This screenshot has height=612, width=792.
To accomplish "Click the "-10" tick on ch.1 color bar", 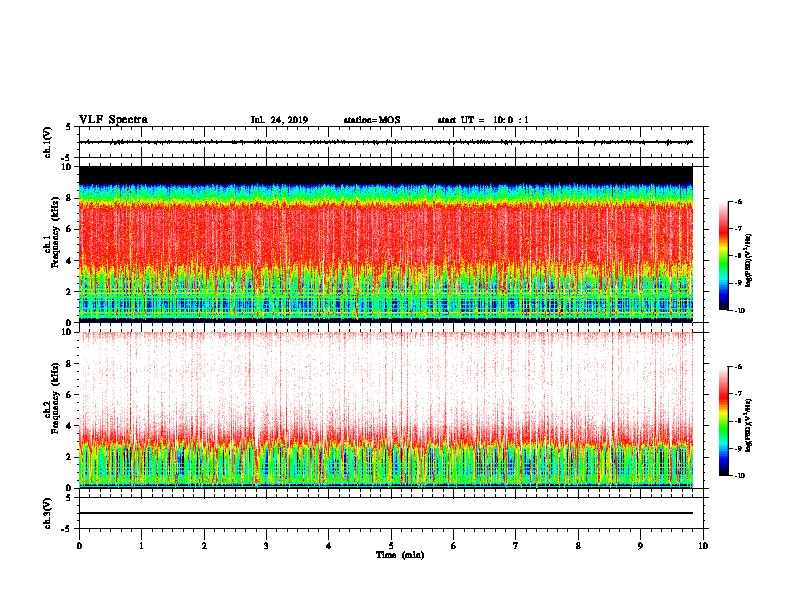I will point(740,311).
